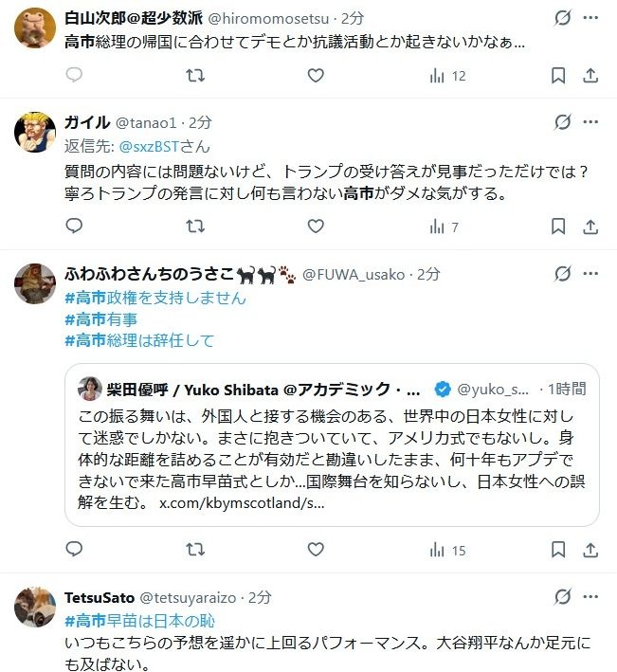617x672 pixels.
Task: Share 白山次郎's post
Action: pyautogui.click(x=590, y=76)
